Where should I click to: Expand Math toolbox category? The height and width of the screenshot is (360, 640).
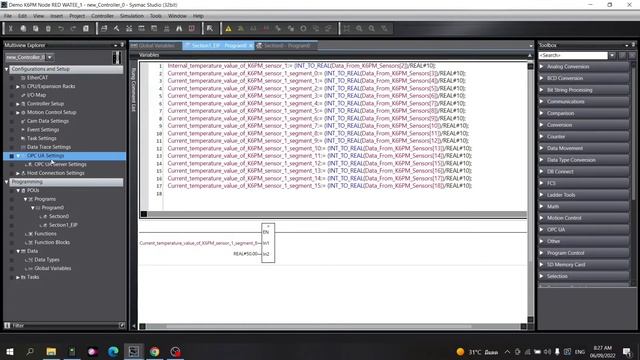click(542, 206)
